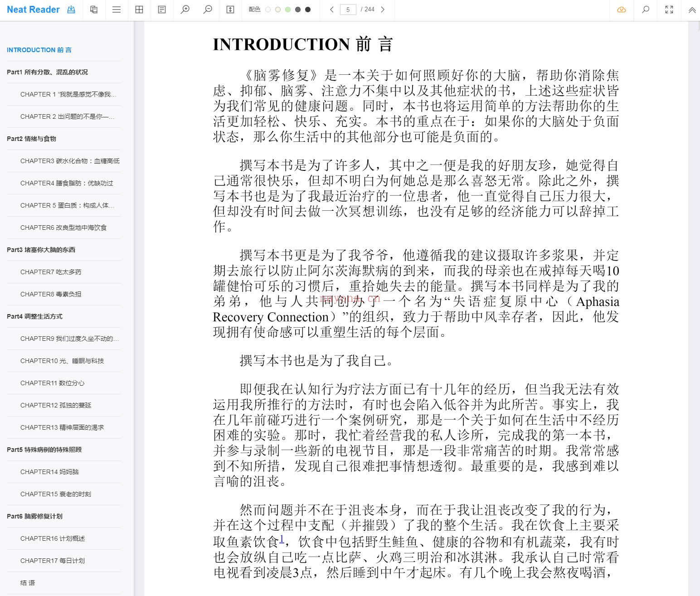
Task: Click the / 244 total page count
Action: 368,10
